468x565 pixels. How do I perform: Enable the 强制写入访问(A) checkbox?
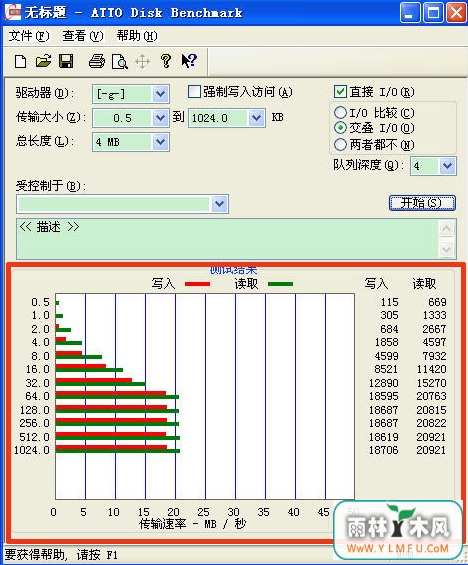pyautogui.click(x=195, y=92)
